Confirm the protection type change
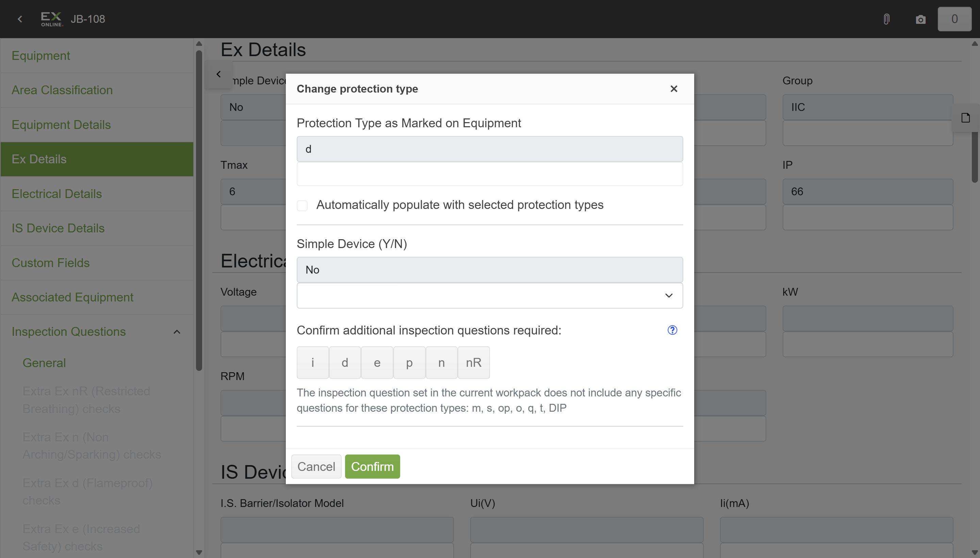Screen dimensions: 980x558 click(372, 466)
